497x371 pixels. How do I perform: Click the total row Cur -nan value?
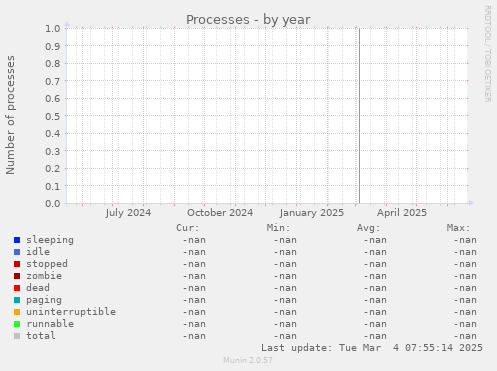click(x=194, y=336)
